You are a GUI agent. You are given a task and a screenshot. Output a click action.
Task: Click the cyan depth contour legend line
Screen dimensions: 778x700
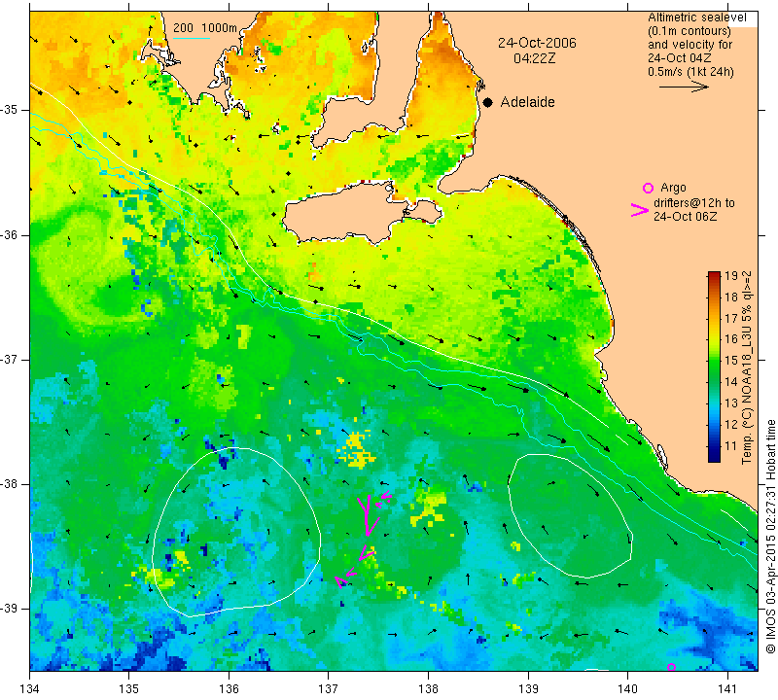point(191,38)
